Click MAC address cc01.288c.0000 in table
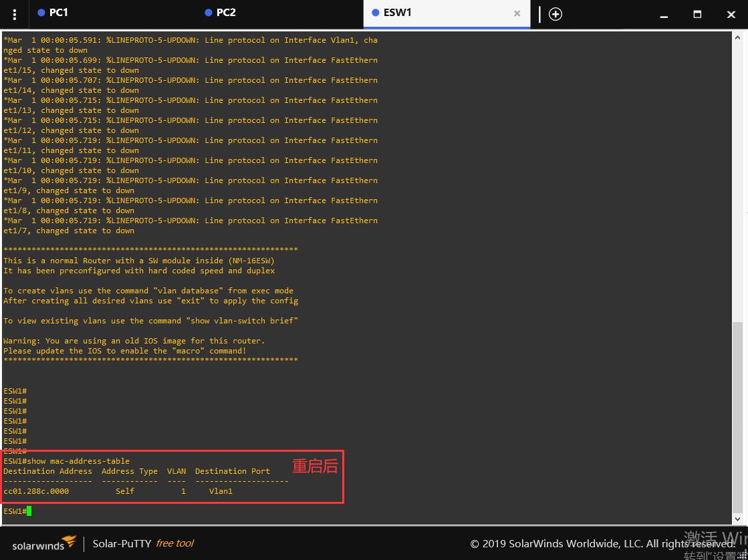 [36, 491]
